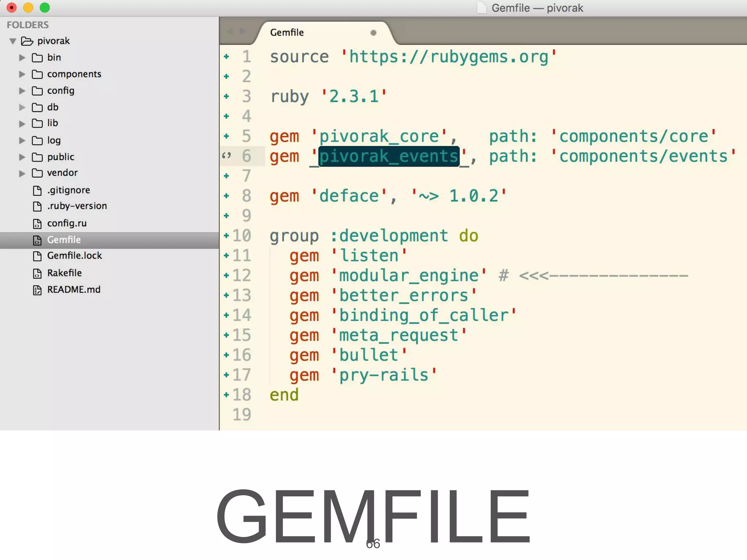The width and height of the screenshot is (747, 560).
Task: Click the rubygems.org URL string on line 1
Action: point(449,57)
